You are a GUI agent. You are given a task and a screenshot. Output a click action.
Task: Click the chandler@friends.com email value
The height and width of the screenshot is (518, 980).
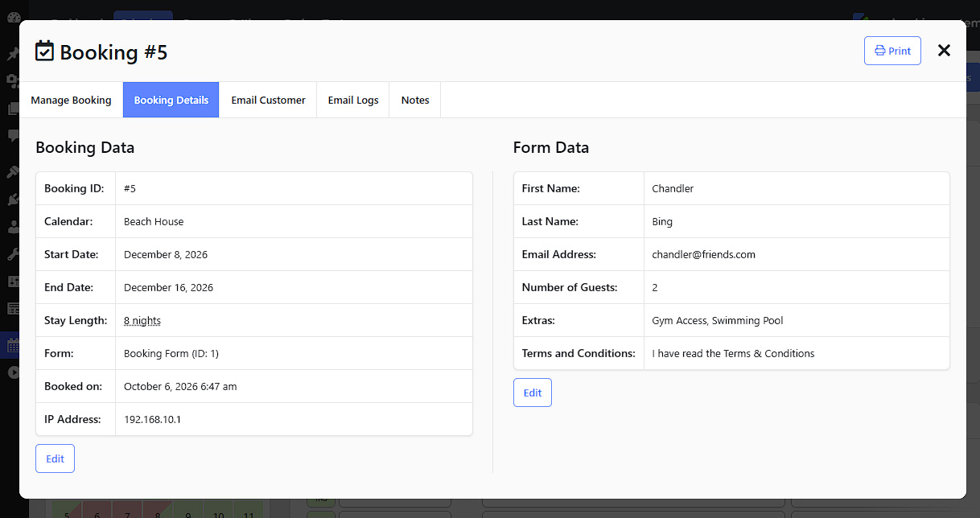[703, 254]
